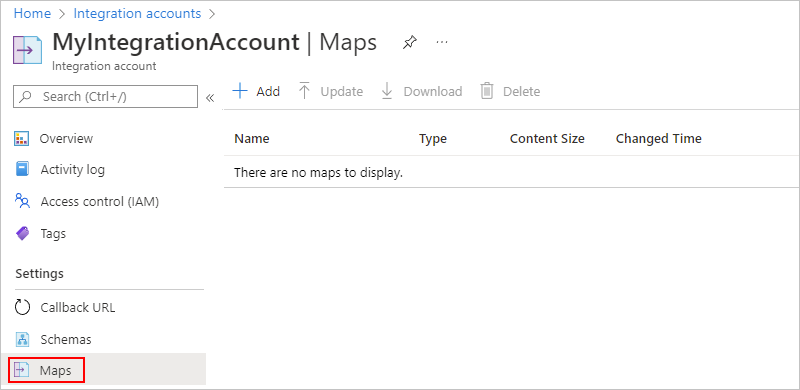Screen dimensions: 800x390
Task: Click the down-arrow Download icon
Action: click(387, 91)
